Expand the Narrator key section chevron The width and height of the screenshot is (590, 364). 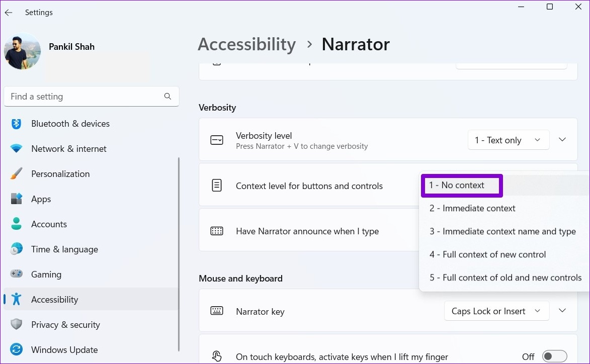click(562, 311)
